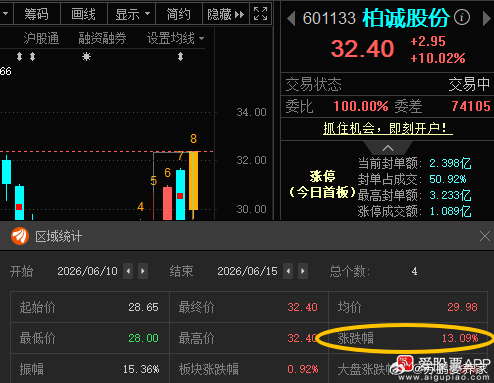
Task: Step end date forward
Action: pyautogui.click(x=303, y=271)
